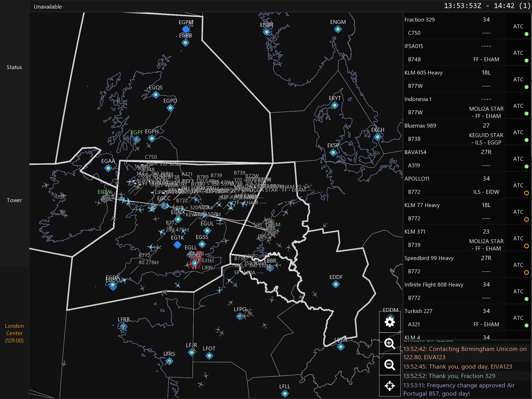The image size is (532, 399).
Task: Click the Unavailable header label
Action: tap(48, 7)
